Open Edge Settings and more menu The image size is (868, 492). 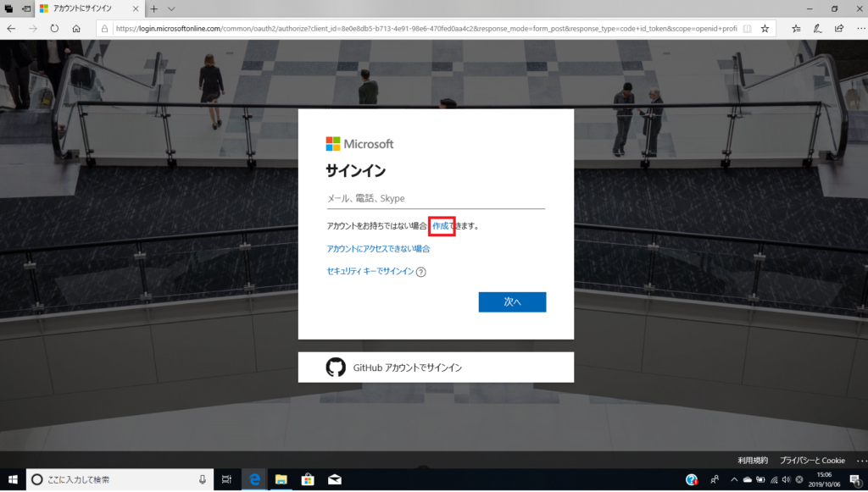[860, 29]
